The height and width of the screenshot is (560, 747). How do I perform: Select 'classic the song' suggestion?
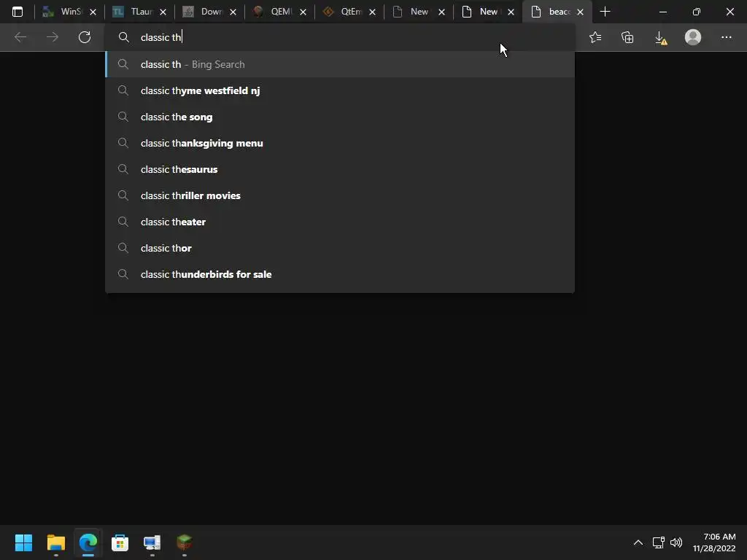340,117
